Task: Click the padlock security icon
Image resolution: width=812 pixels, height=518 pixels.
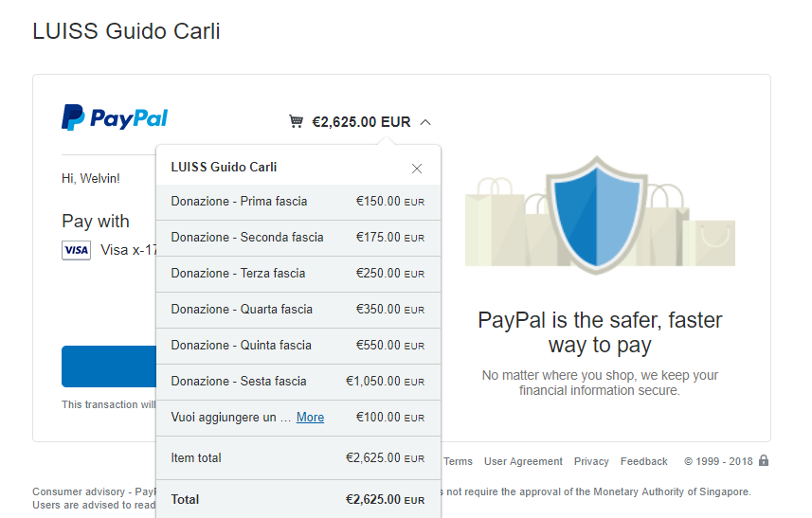Action: click(764, 461)
